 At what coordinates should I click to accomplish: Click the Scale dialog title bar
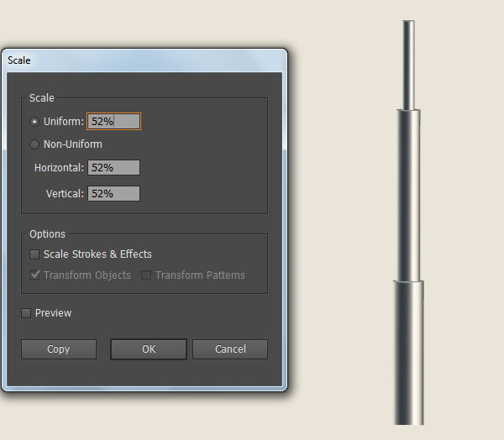pyautogui.click(x=144, y=60)
